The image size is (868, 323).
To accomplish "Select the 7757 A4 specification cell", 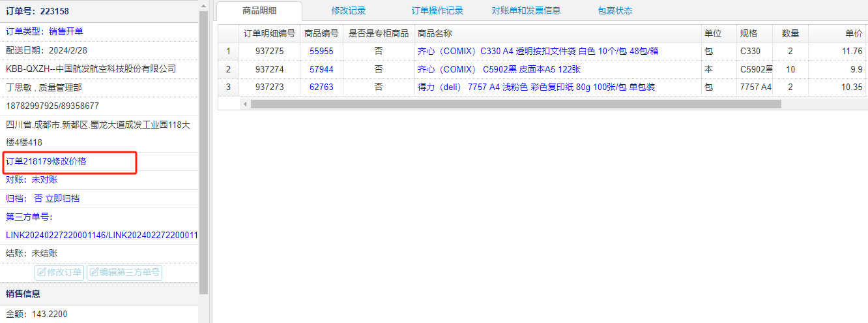I will (x=755, y=87).
